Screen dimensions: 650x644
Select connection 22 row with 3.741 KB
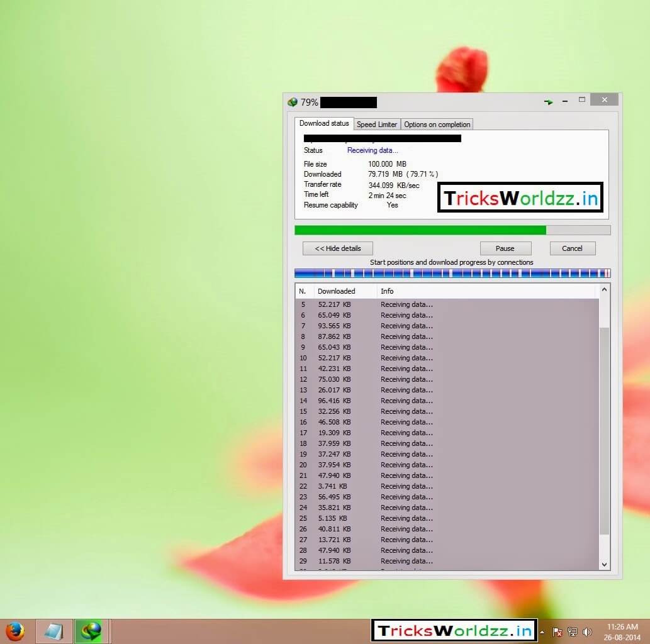448,487
